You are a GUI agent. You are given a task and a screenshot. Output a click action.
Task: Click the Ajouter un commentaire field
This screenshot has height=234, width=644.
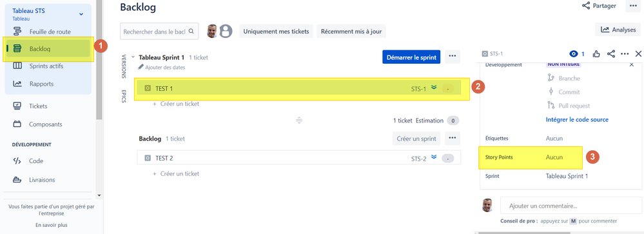(571, 206)
